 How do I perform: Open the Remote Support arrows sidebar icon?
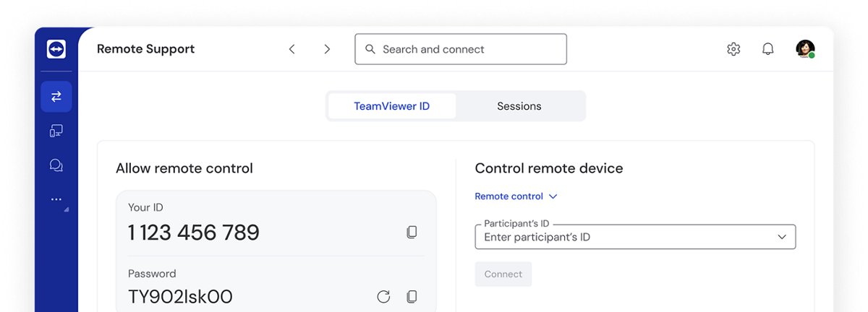(56, 97)
